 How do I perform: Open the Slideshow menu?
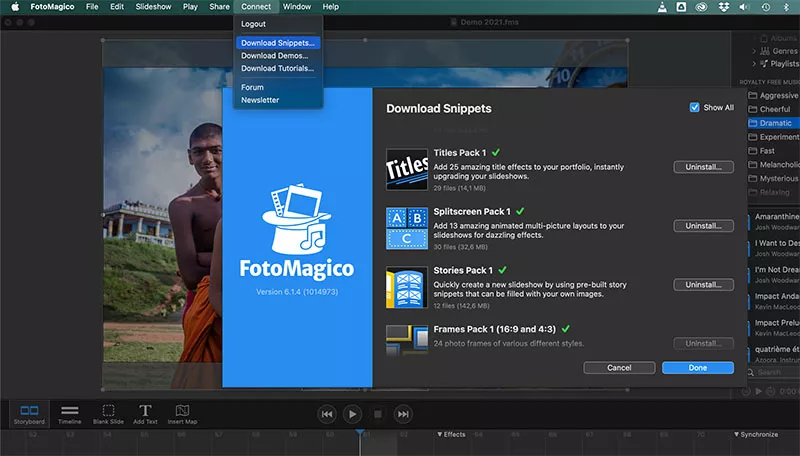click(153, 7)
